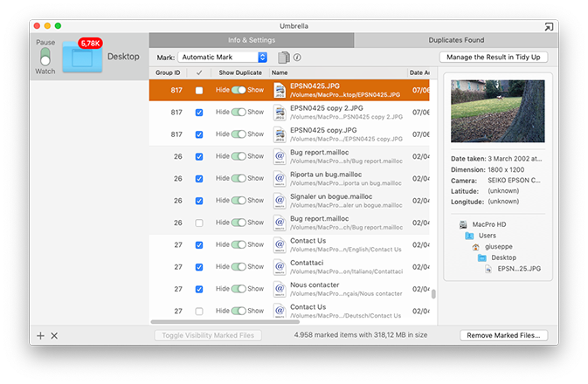The width and height of the screenshot is (588, 384).
Task: Flip the Pause/Watch switch
Action: coord(45,57)
